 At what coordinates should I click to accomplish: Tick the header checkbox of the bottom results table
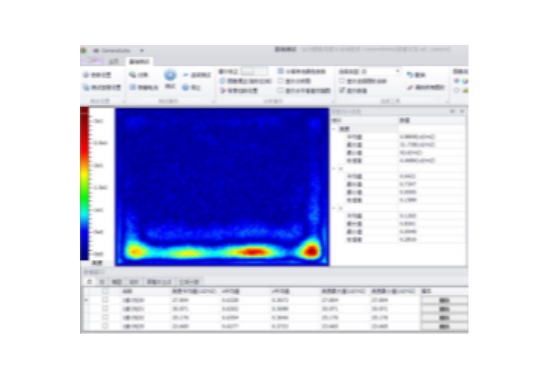105,291
